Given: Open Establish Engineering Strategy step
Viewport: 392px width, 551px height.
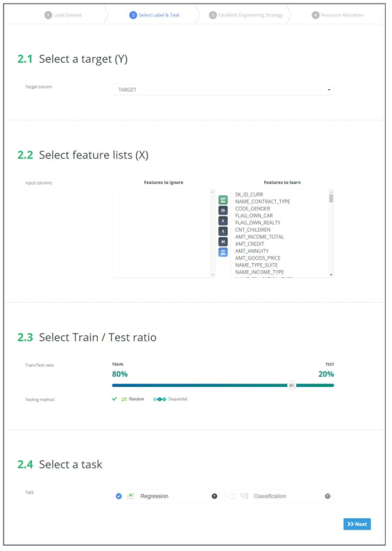Looking at the screenshot, I should point(246,15).
